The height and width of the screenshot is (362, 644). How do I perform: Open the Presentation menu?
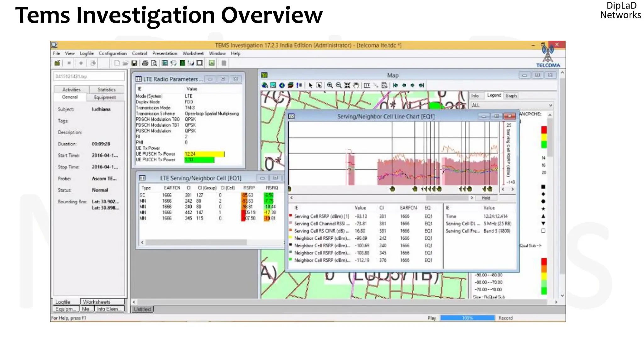pos(165,53)
